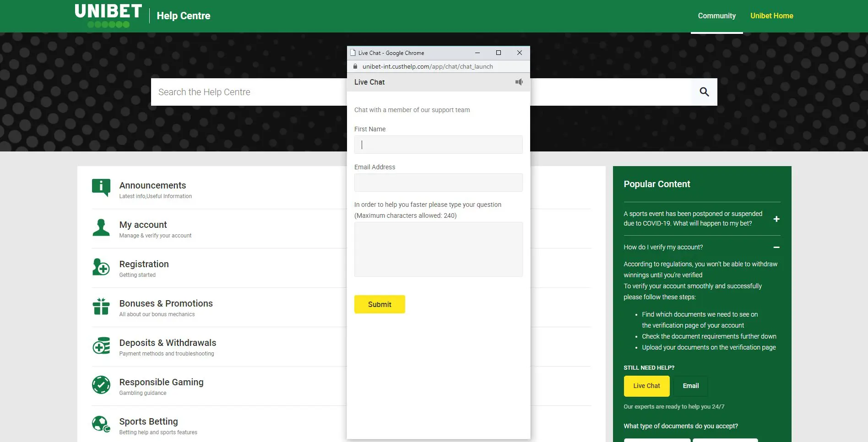Click the Announcements info icon
Viewport: 868px width, 442px height.
click(x=101, y=188)
